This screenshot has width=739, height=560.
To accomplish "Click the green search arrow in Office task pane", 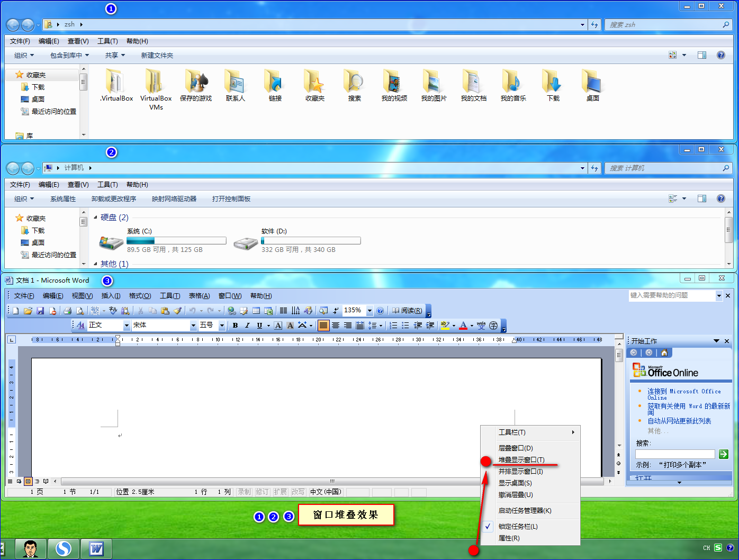I will point(724,454).
